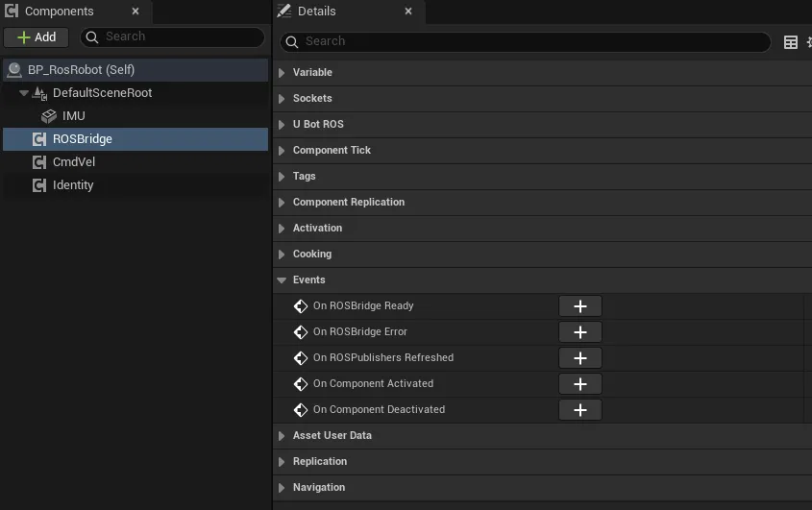812x510 pixels.
Task: Click the On ROSPublishers Refreshed label
Action: 383,357
